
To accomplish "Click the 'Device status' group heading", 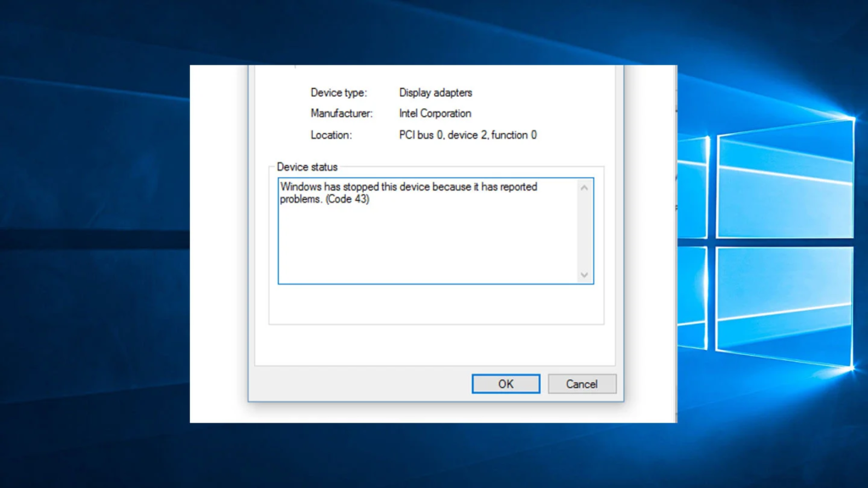I will 307,167.
